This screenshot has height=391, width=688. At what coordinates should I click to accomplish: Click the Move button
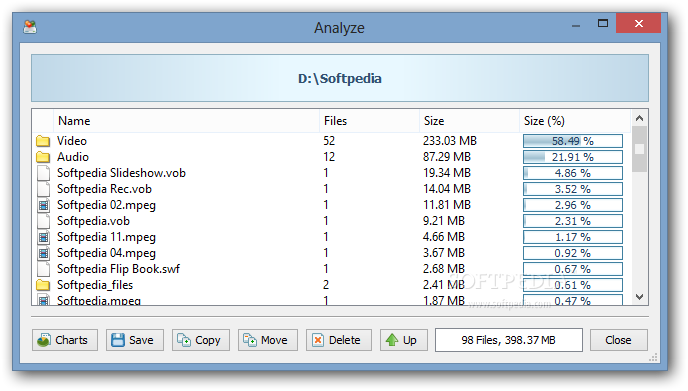coord(268,340)
